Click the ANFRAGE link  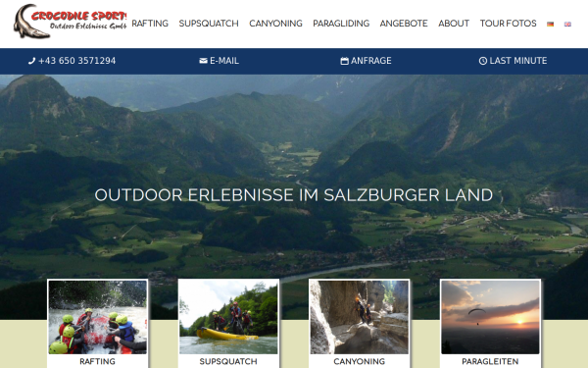370,61
